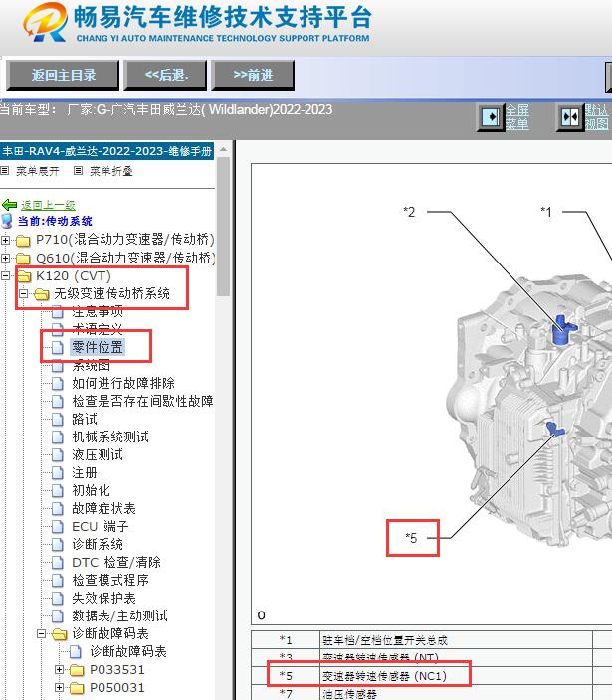Select the 零件位置 tree item
Screen dimensions: 612x700
(x=98, y=347)
